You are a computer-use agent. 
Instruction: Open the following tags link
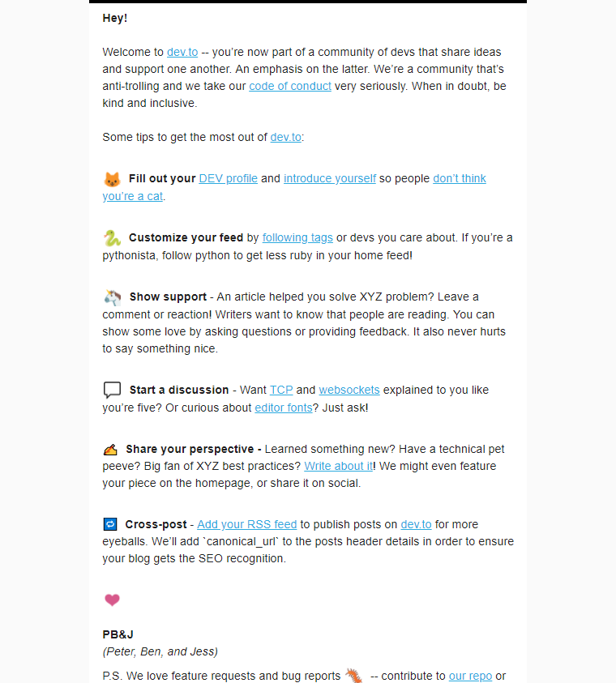click(x=297, y=238)
